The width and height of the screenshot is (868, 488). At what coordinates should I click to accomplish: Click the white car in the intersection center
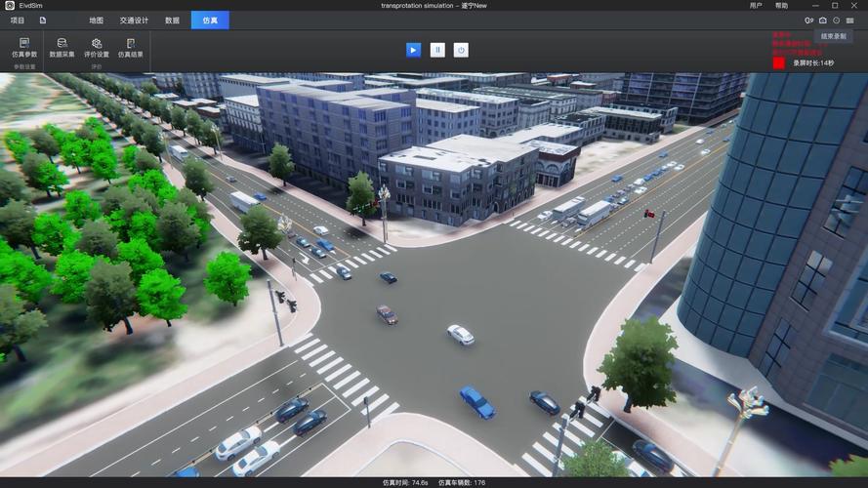pyautogui.click(x=461, y=335)
